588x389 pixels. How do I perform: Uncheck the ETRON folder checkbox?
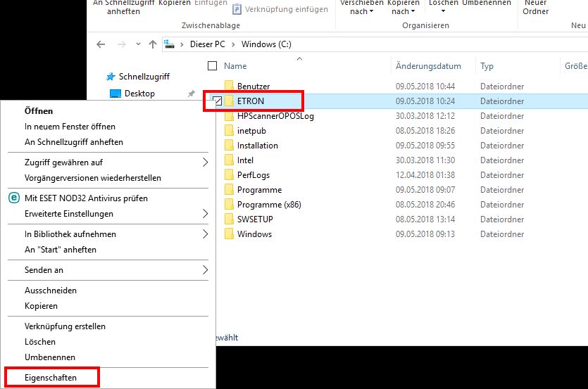[x=218, y=101]
